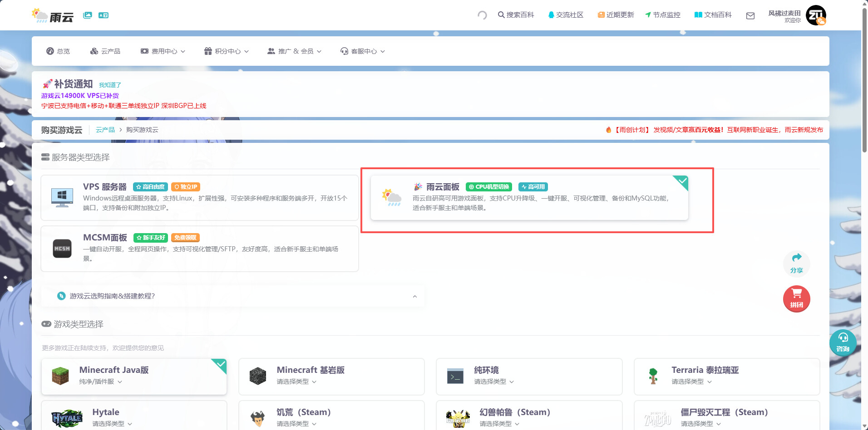Collapse the 游戏云选购指南&搭建教程 section
Screen dimensions: 868x430
414,296
